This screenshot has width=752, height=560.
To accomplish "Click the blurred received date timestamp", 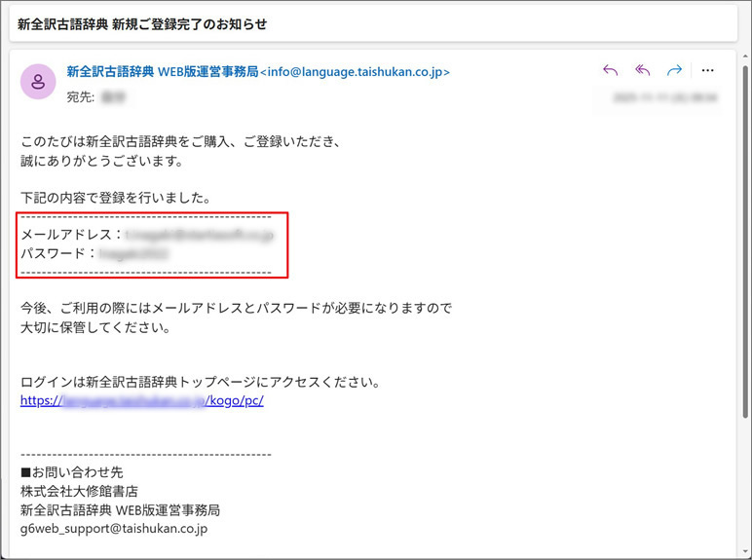I will 665,97.
